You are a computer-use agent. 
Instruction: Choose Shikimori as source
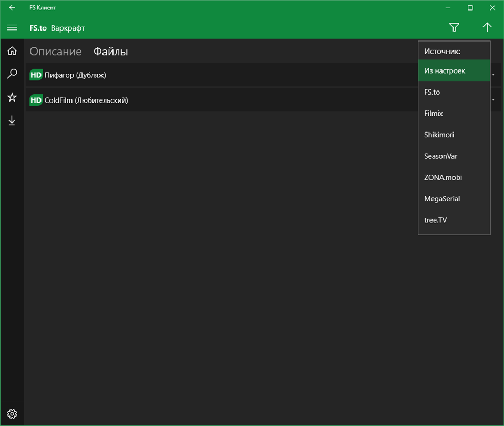pos(454,135)
